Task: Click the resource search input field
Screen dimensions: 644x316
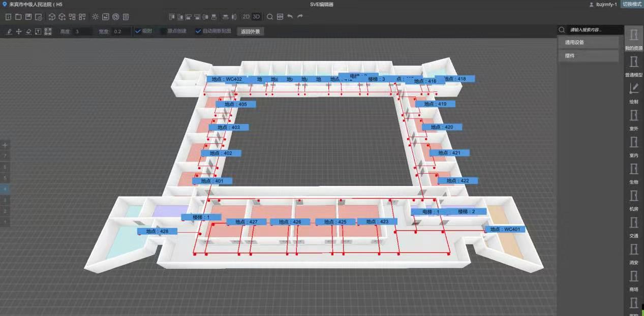Action: tap(595, 30)
